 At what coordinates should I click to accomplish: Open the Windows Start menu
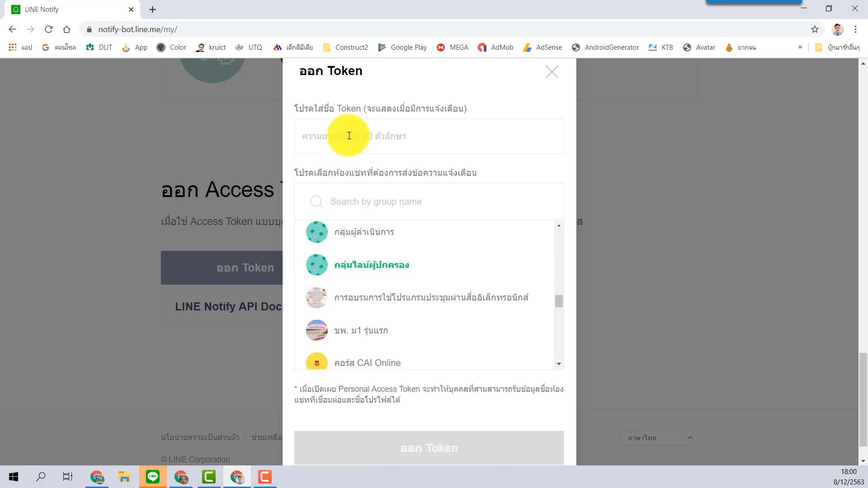pos(14,477)
